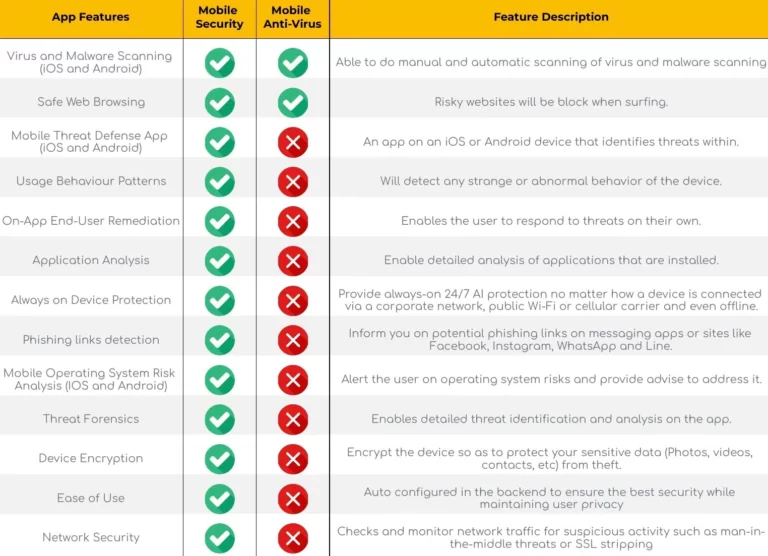Screen dimensions: 768x556
Task: Click green check icon for Ease of Use
Action: [220, 498]
